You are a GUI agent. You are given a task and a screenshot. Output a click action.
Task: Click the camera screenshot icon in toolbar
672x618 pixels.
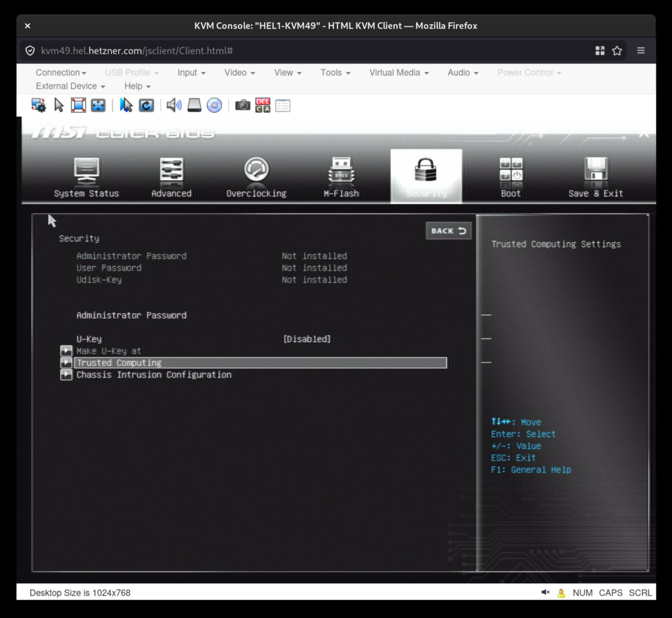pyautogui.click(x=242, y=105)
